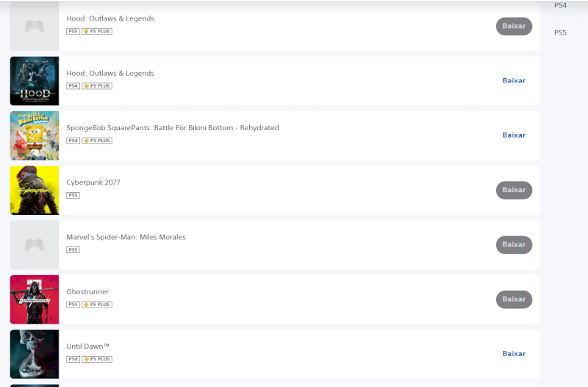The image size is (588, 387).
Task: Select the Cyberpunk 2077 cover image
Action: pos(35,191)
